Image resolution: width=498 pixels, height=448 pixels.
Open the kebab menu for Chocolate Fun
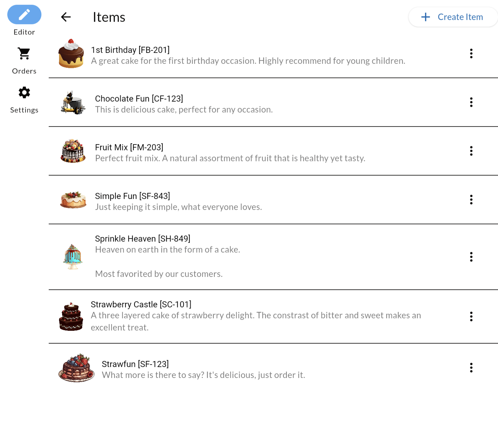pos(471,102)
